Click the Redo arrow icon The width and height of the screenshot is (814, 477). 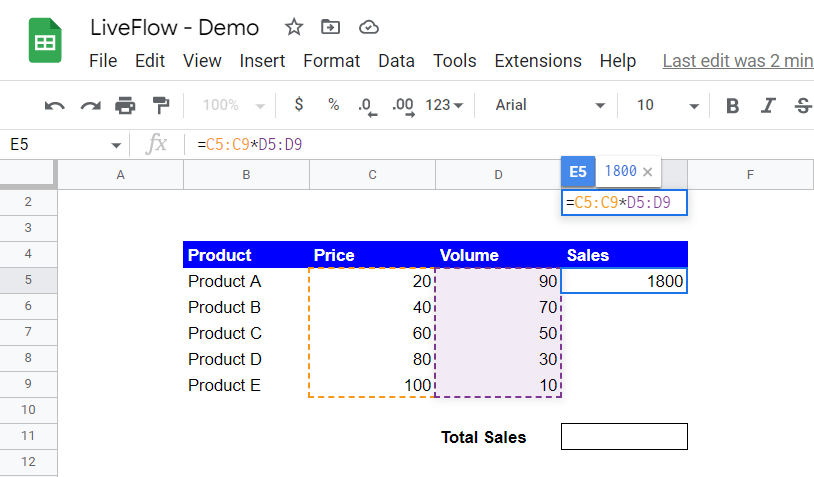coord(90,106)
